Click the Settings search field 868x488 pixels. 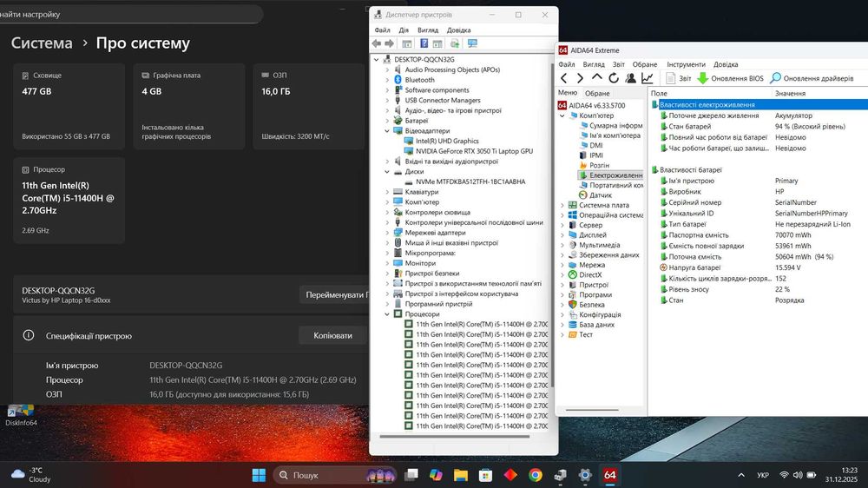(x=130, y=15)
